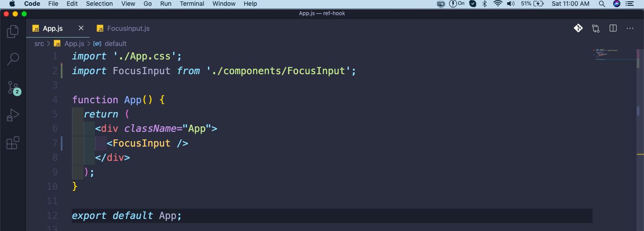This screenshot has width=644, height=231.
Task: Open Source Control view with 2 changes
Action: point(13,88)
